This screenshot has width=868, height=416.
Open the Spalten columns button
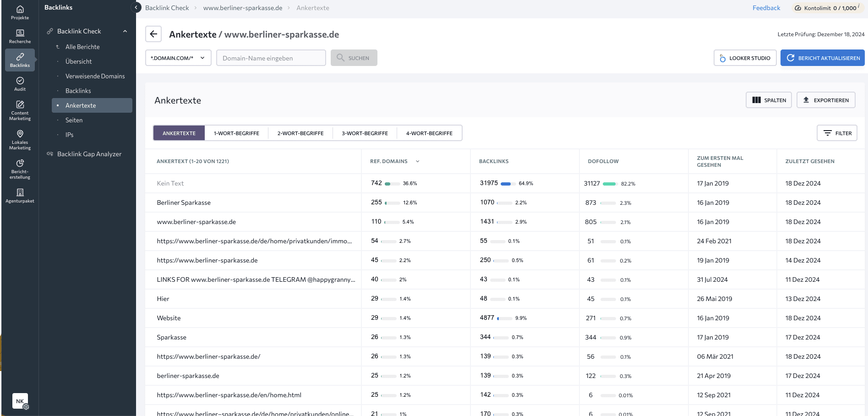click(769, 100)
